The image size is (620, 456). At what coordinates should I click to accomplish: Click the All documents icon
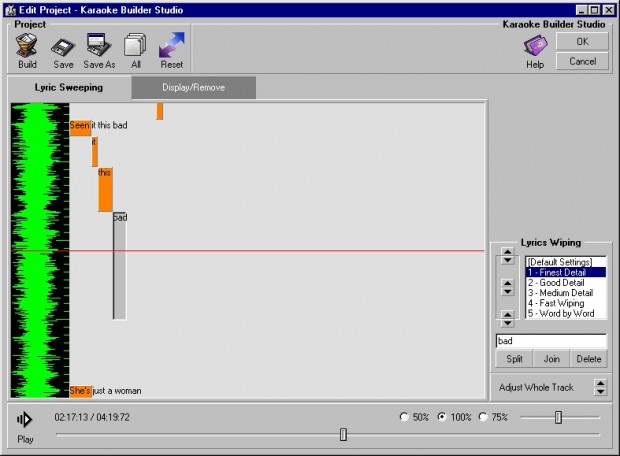tap(135, 45)
